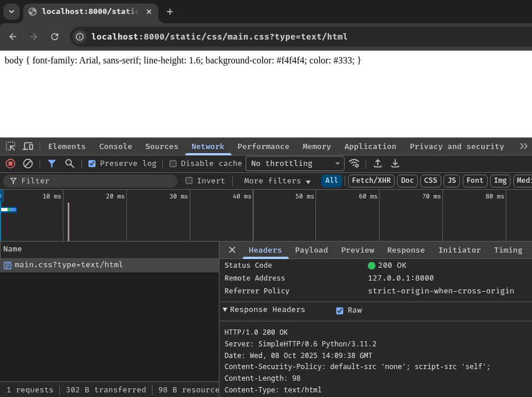
Task: Toggle the device toolbar icon
Action: tap(28, 146)
